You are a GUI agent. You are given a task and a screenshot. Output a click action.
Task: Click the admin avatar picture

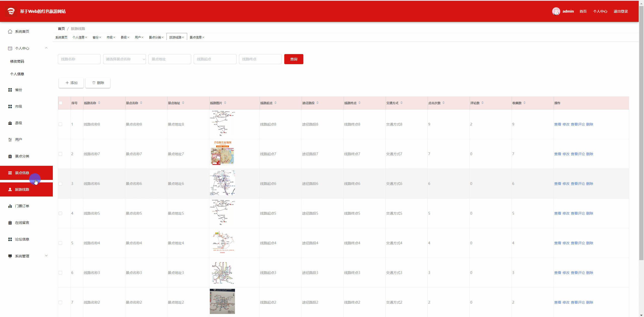[556, 11]
